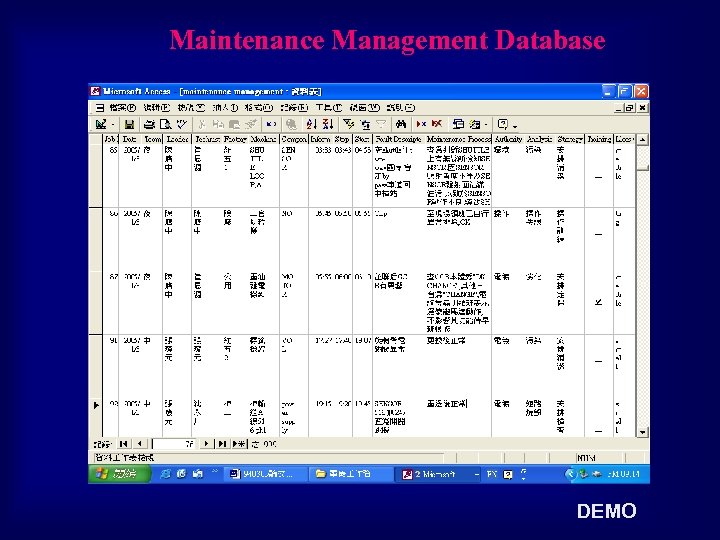Launch Internet Explorer from quick launch
Viewport: 720px width, 540px height.
point(166,474)
